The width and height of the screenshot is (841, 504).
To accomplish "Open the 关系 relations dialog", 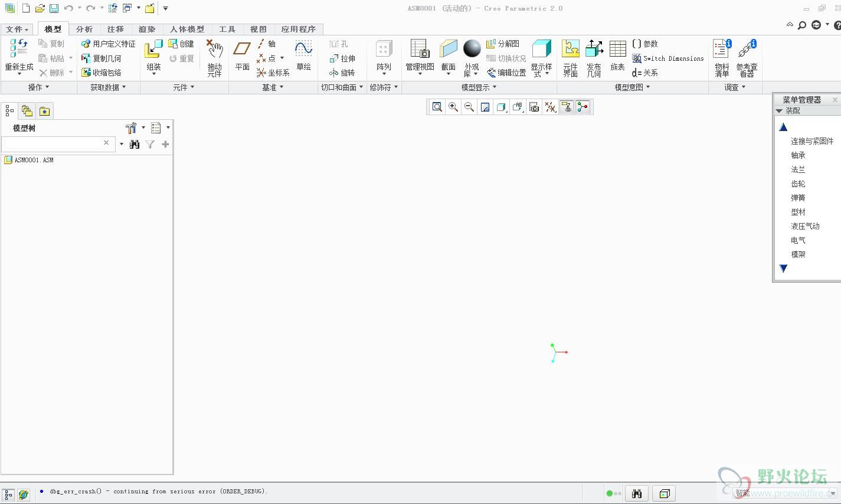I will pos(644,73).
